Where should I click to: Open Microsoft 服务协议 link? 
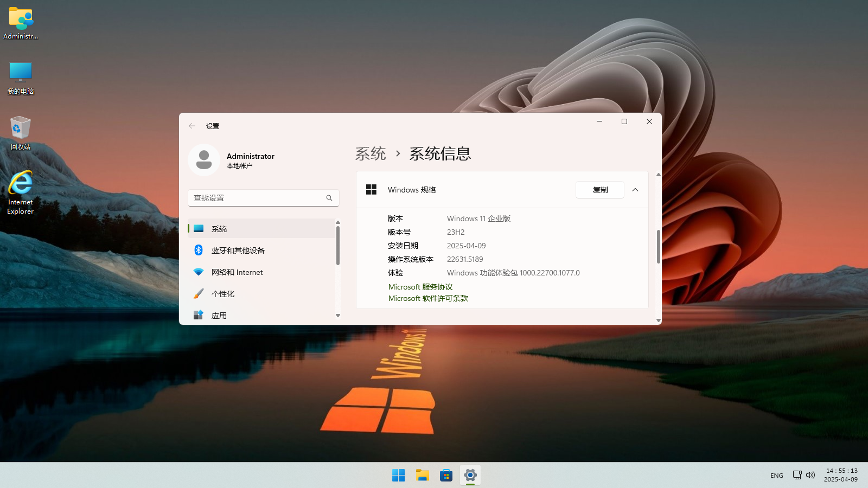420,287
